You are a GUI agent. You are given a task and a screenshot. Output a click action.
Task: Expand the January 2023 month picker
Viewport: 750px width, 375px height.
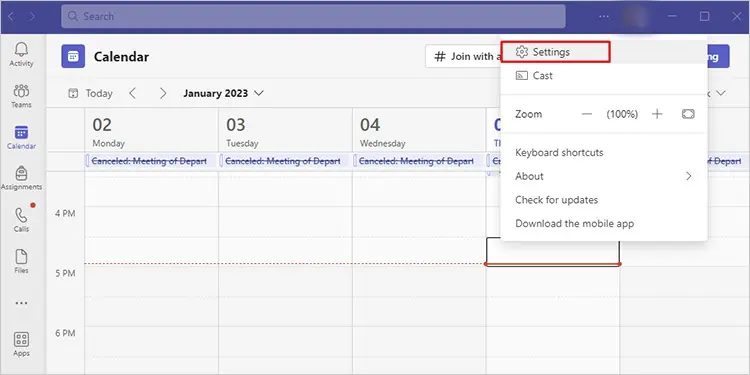(x=223, y=93)
